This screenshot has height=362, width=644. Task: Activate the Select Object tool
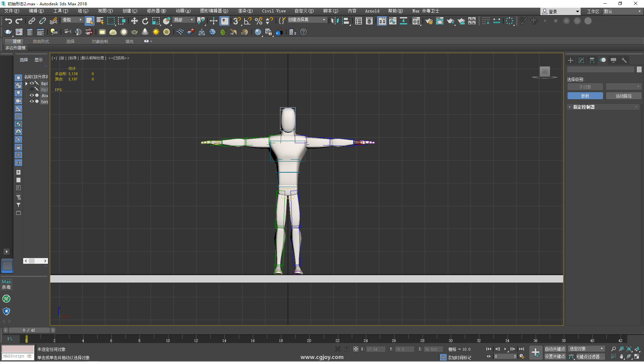coord(89,21)
